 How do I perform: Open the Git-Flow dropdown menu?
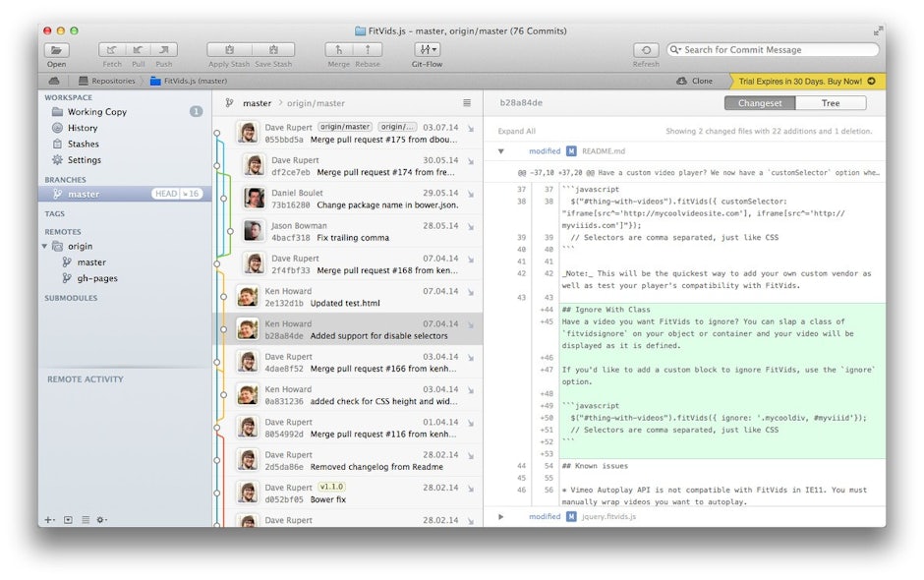[428, 50]
